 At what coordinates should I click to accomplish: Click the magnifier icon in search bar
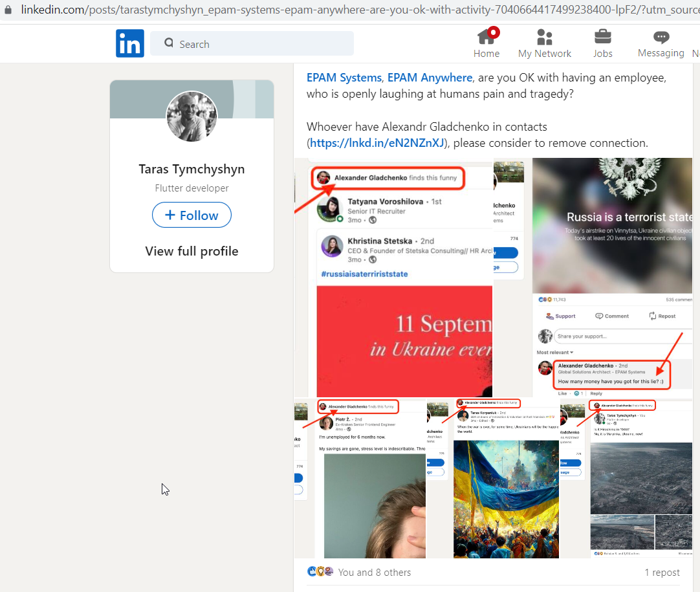[x=169, y=43]
